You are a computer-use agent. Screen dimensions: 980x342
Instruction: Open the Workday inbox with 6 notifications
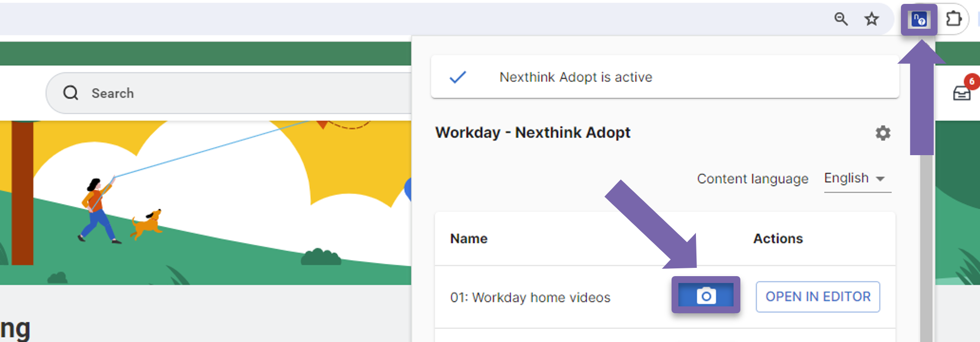click(x=962, y=92)
